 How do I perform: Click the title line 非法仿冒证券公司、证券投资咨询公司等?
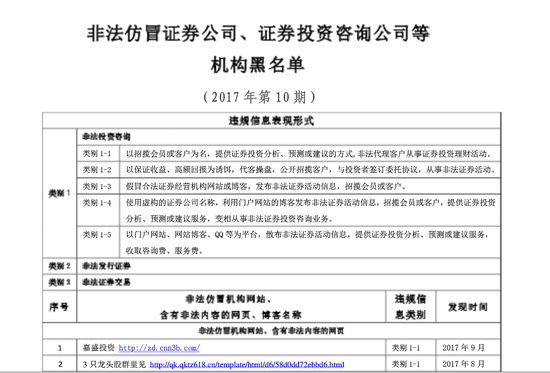click(258, 34)
